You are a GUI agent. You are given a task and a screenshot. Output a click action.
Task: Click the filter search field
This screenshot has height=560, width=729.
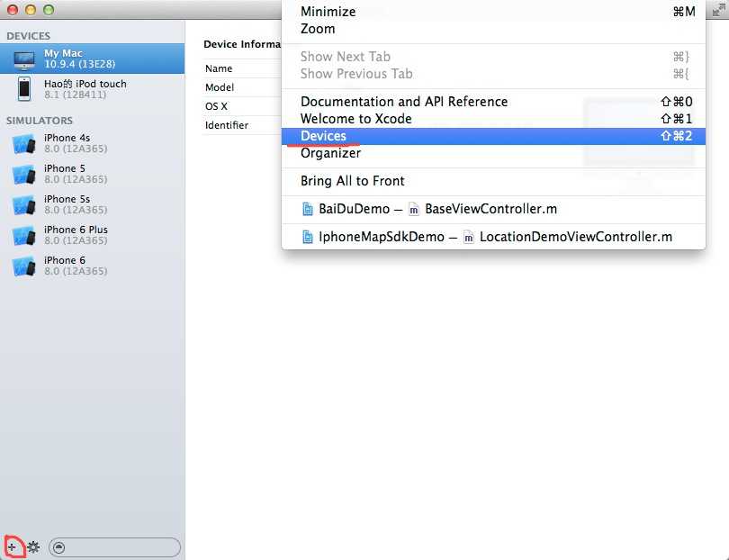click(114, 547)
